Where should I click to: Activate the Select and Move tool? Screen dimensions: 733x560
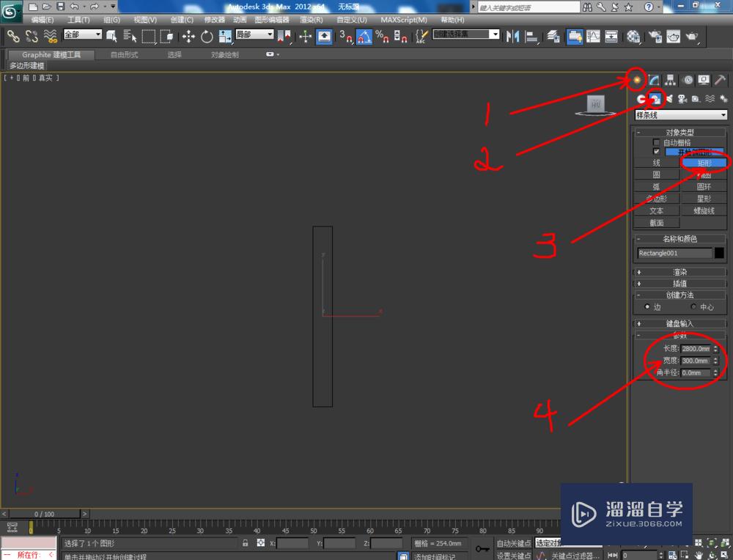[x=188, y=36]
